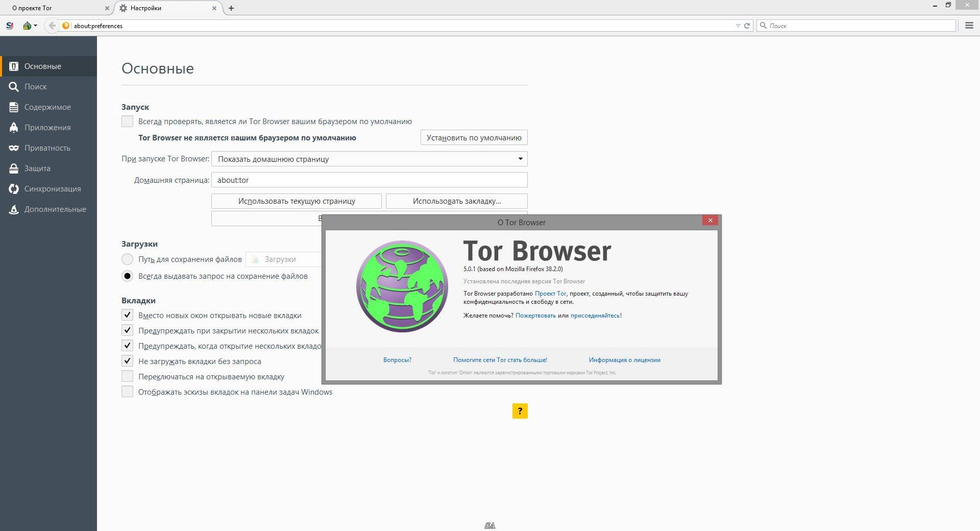
Task: Open the Приложения settings category
Action: pos(48,128)
